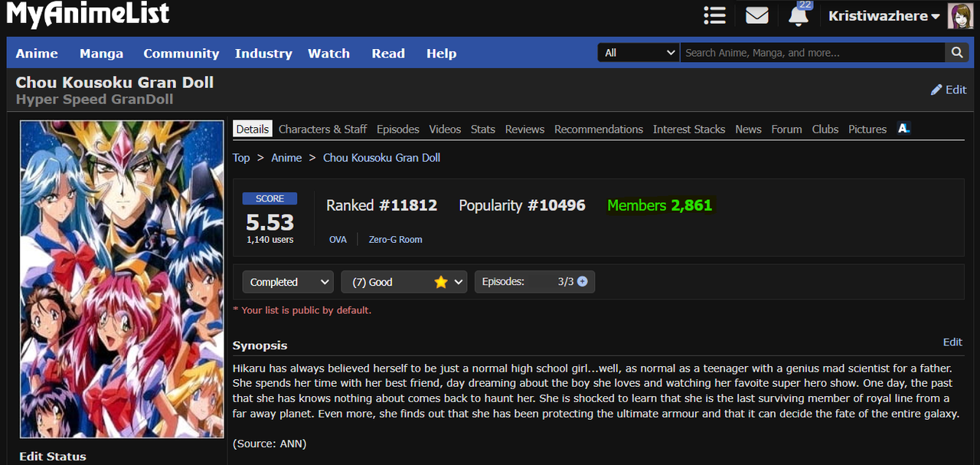
Task: Switch to the Recommendations tab
Action: [599, 129]
